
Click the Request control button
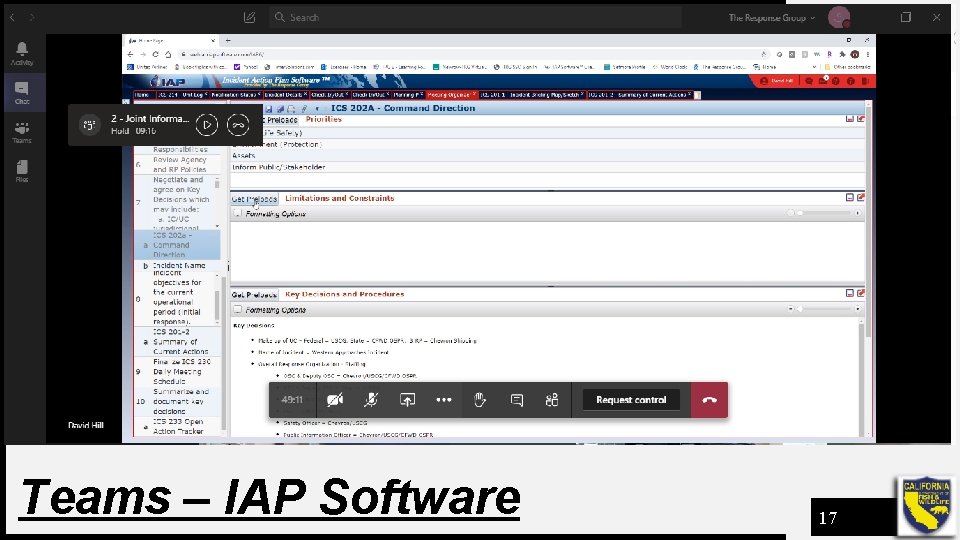(631, 400)
